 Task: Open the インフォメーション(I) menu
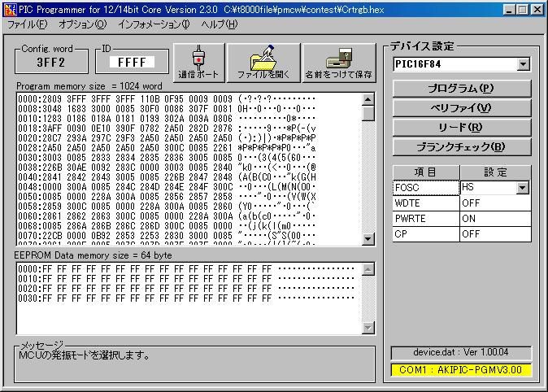tap(154, 24)
